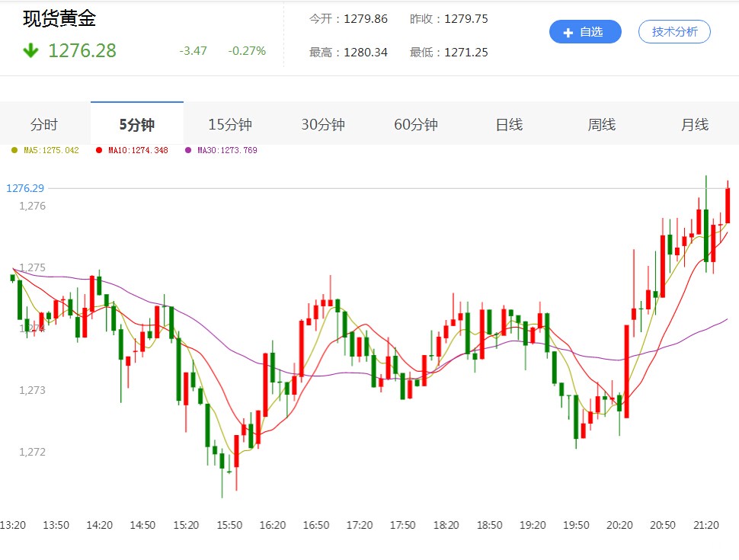The image size is (739, 560).
Task: Click the 21:20 time axis label
Action: [x=707, y=525]
